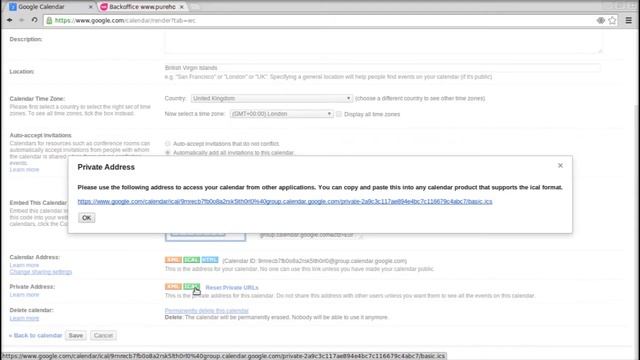Click the Embed This Calendar label
The image size is (640, 360).
[38, 203]
